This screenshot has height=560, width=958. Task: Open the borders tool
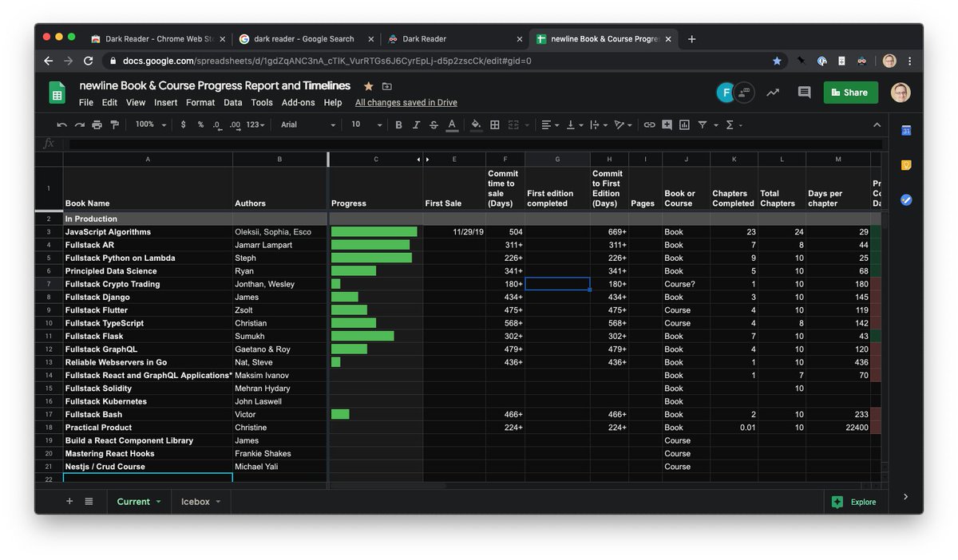[495, 124]
